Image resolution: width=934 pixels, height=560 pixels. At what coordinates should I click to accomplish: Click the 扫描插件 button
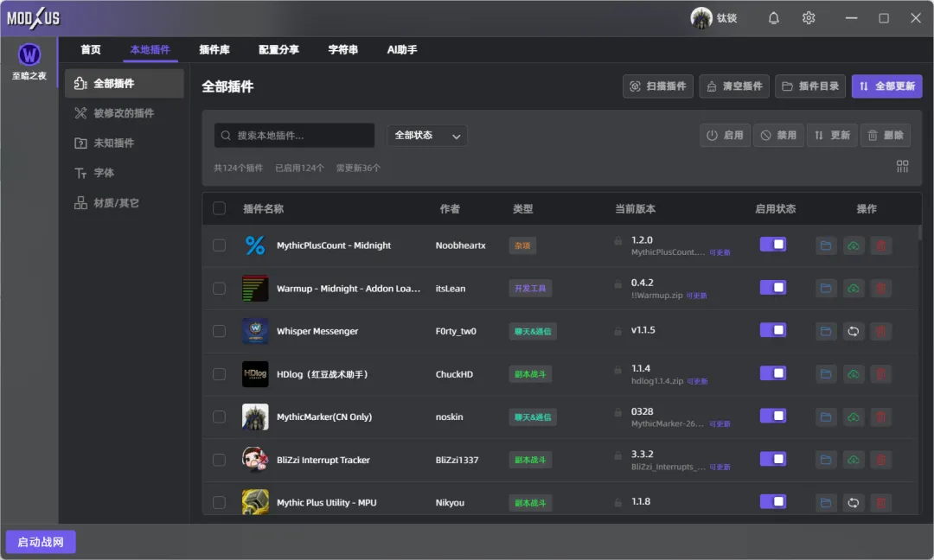point(657,86)
